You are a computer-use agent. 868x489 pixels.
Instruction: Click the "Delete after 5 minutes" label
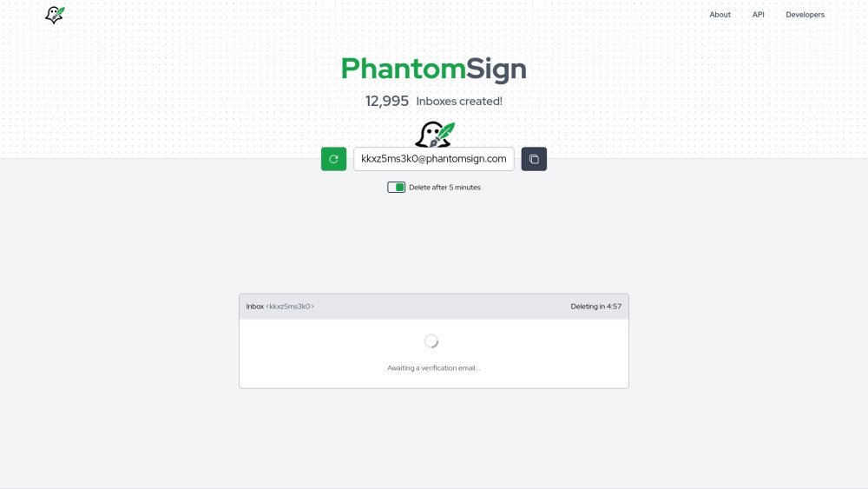444,188
